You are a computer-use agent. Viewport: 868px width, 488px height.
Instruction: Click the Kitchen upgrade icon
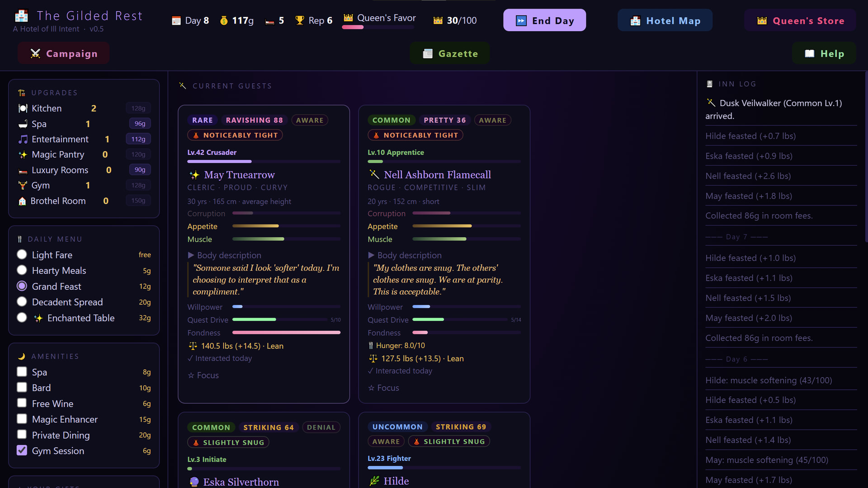click(23, 108)
